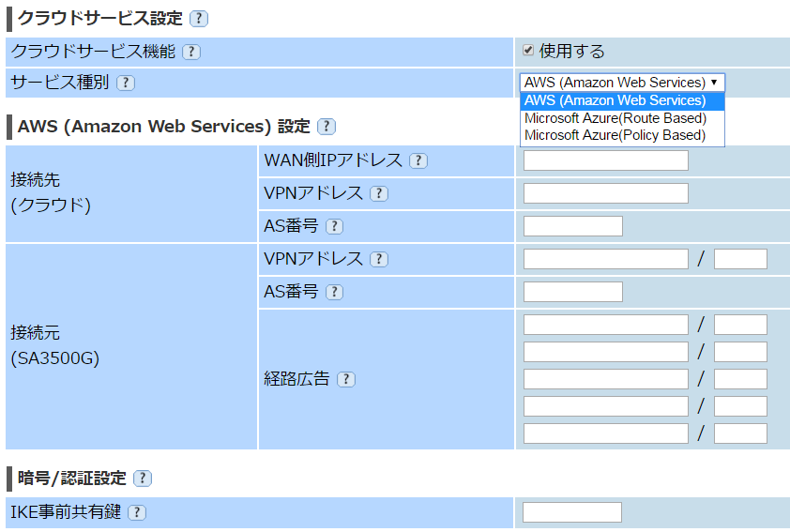
Task: Uncheck the 使用する checkbox
Action: pyautogui.click(x=528, y=50)
